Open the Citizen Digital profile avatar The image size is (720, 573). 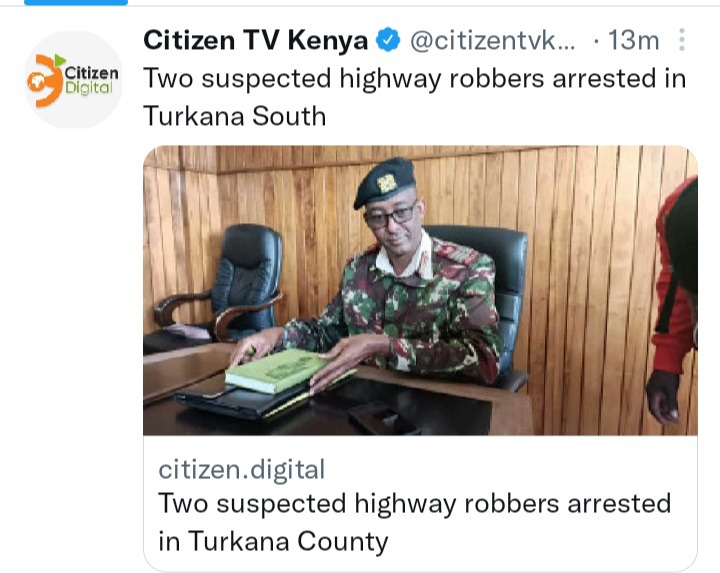click(73, 80)
